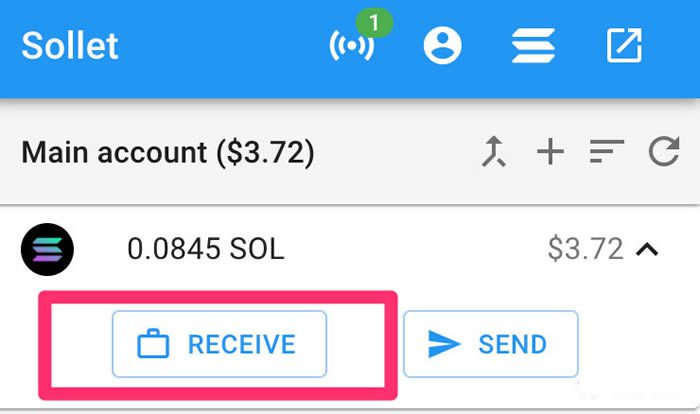Collapse the SOL row with chevron
The height and width of the screenshot is (414, 700).
point(647,250)
